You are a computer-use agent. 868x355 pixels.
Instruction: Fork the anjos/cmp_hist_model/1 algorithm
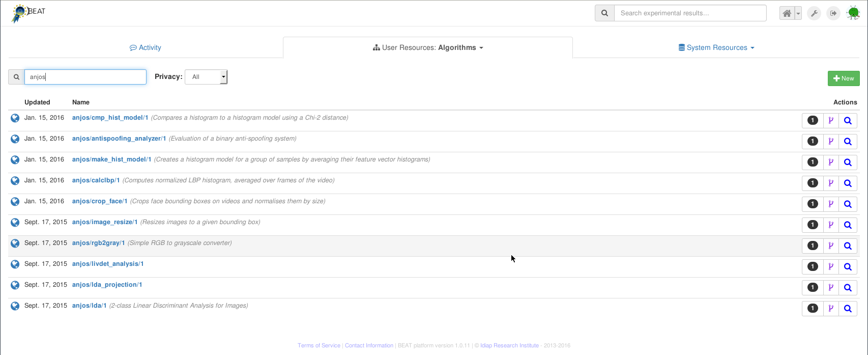point(831,121)
